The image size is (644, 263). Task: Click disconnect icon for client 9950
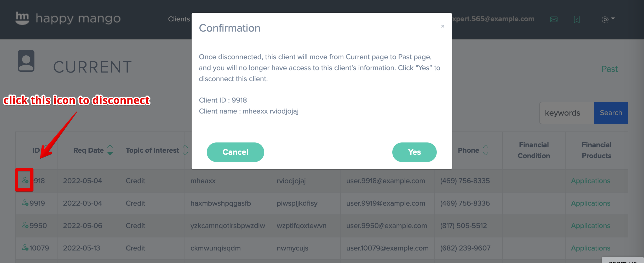pos(25,225)
